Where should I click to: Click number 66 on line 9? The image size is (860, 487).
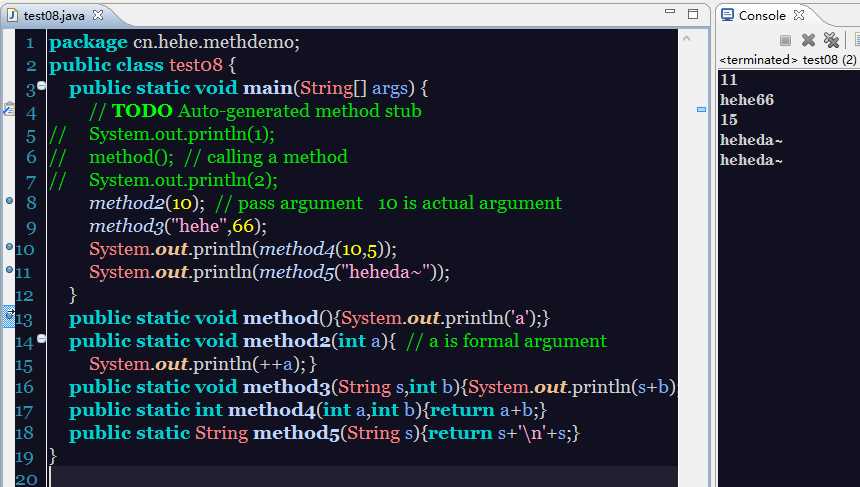244,226
